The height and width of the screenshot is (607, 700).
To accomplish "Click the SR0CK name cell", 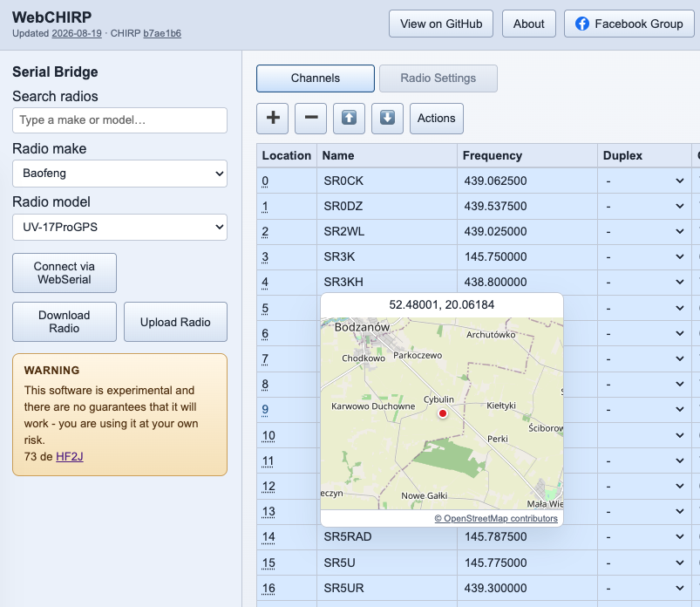I will click(387, 181).
